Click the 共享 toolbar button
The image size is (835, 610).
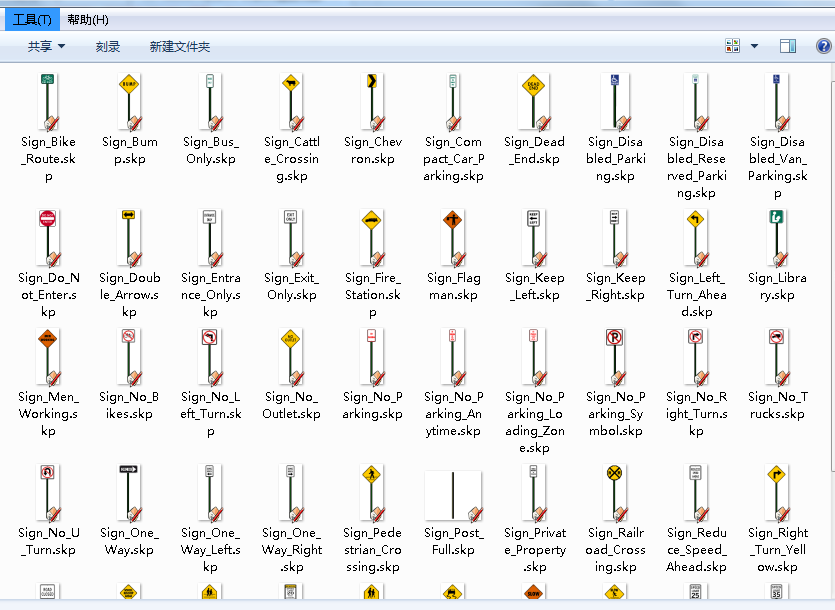pos(46,47)
